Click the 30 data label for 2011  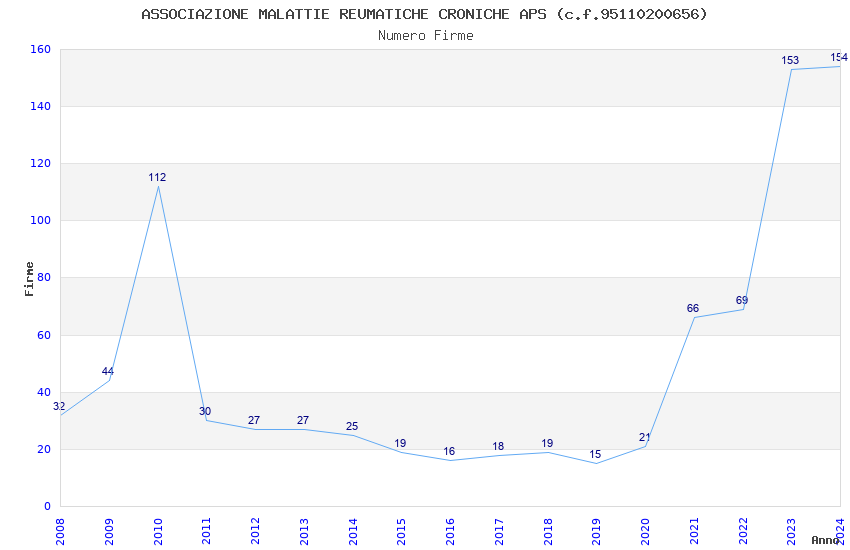(x=205, y=412)
